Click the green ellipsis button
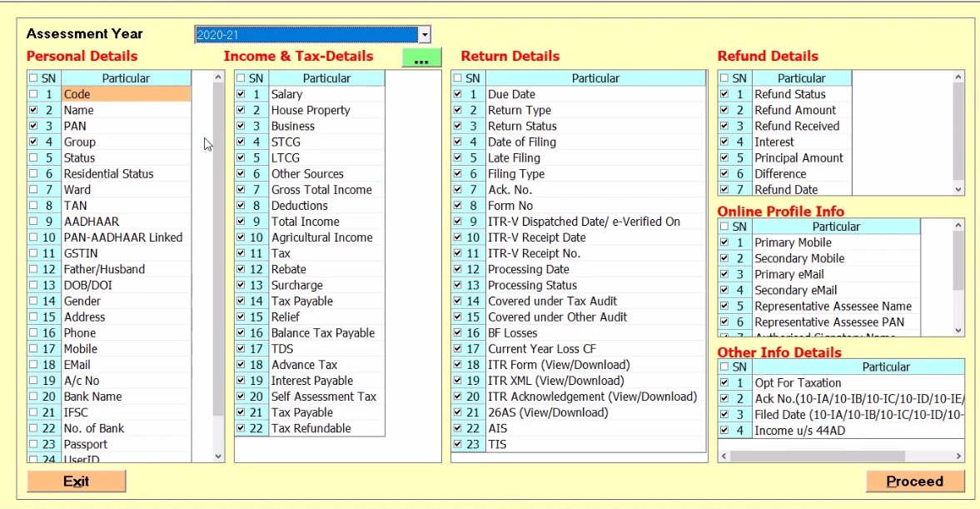Screen dimensions: 980x509 point(421,57)
